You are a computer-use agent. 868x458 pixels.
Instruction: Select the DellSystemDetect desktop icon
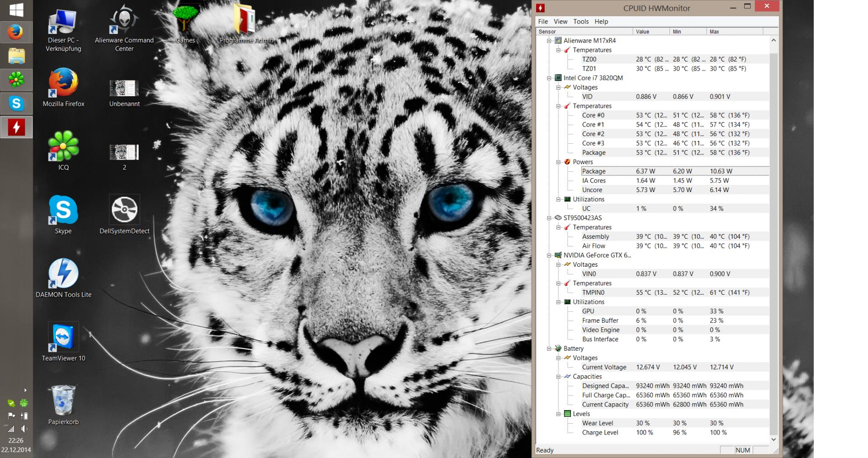click(x=124, y=210)
